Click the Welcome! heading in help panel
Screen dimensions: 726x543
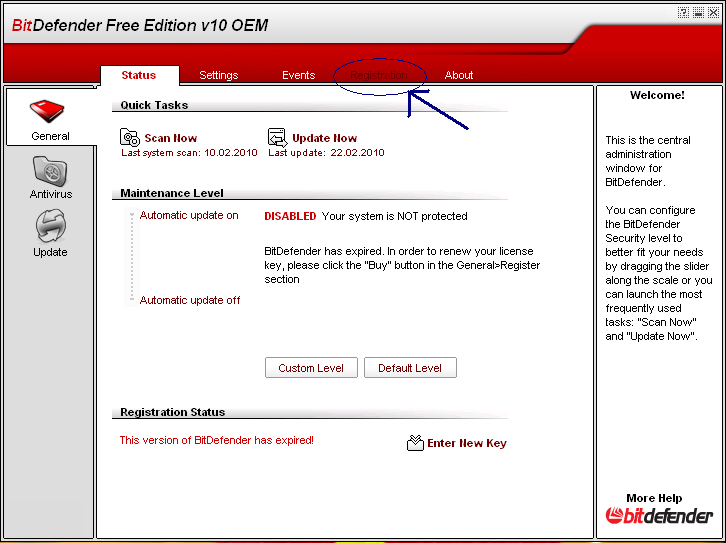[657, 95]
